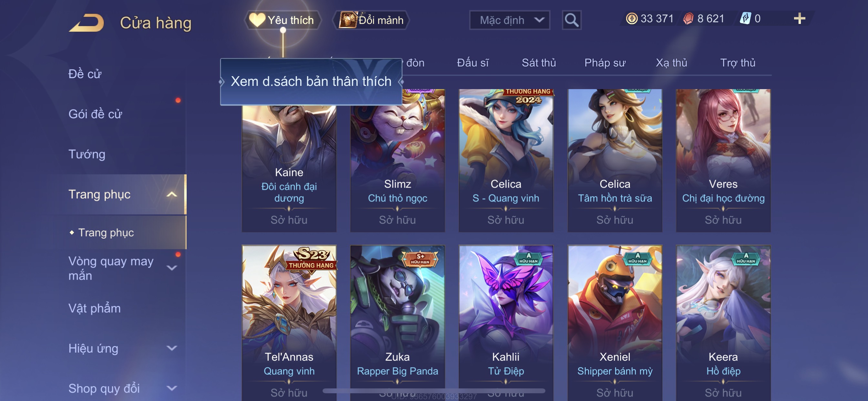
Task: Click the heart Yêu thích icon
Action: coord(257,20)
